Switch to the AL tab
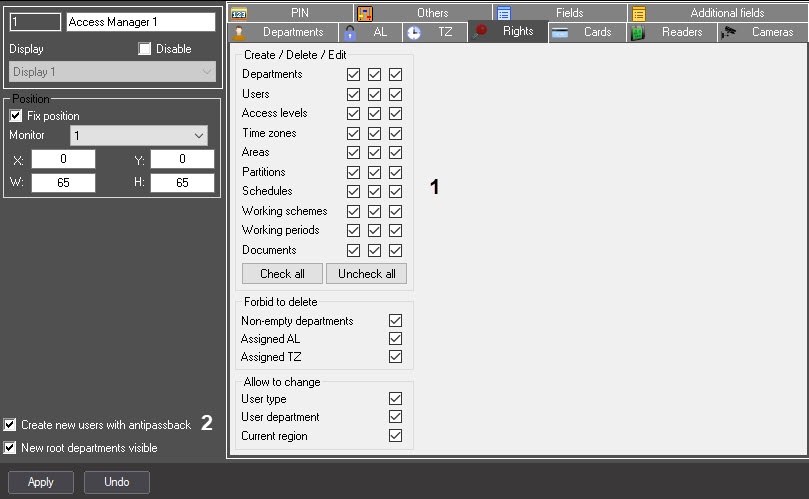This screenshot has width=809, height=499. click(370, 32)
